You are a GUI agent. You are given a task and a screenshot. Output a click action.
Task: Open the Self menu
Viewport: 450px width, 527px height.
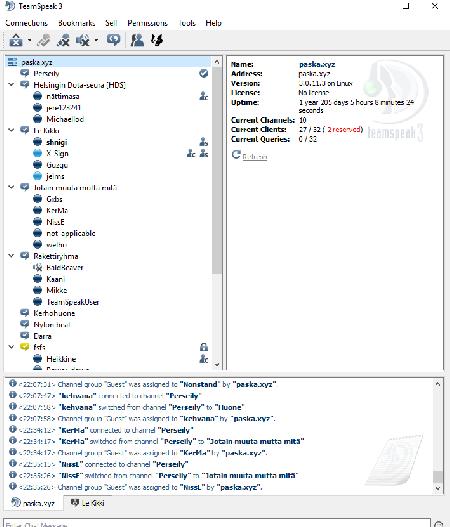pos(111,23)
